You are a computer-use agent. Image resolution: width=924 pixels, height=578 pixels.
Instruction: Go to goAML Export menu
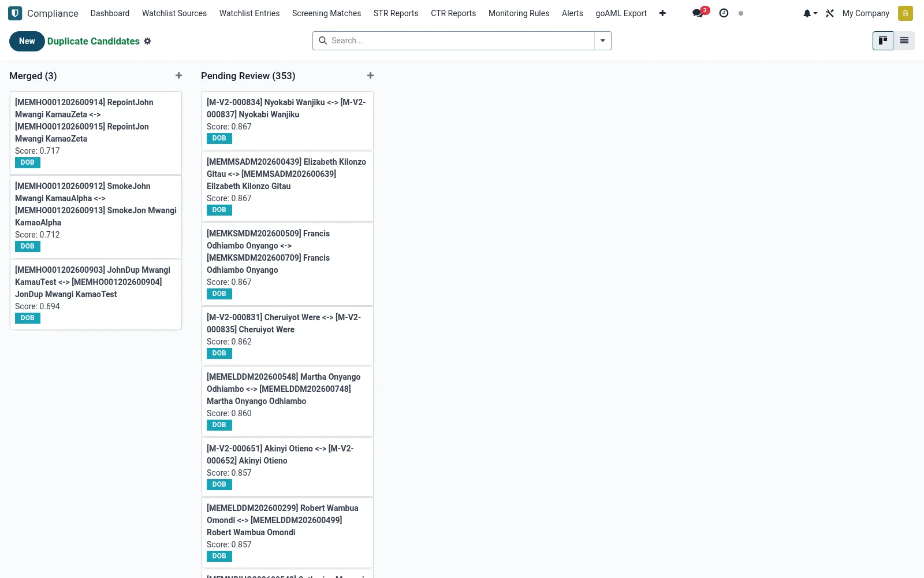click(x=621, y=13)
